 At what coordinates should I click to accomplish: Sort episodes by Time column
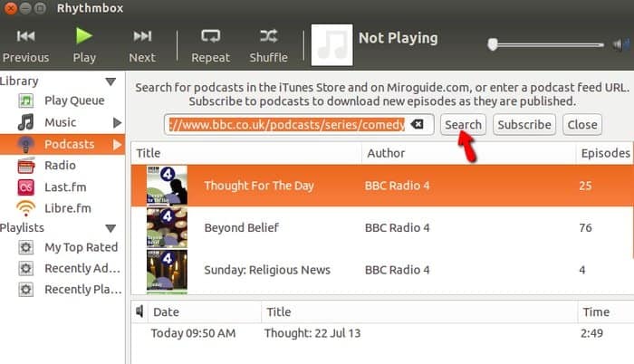(x=605, y=311)
